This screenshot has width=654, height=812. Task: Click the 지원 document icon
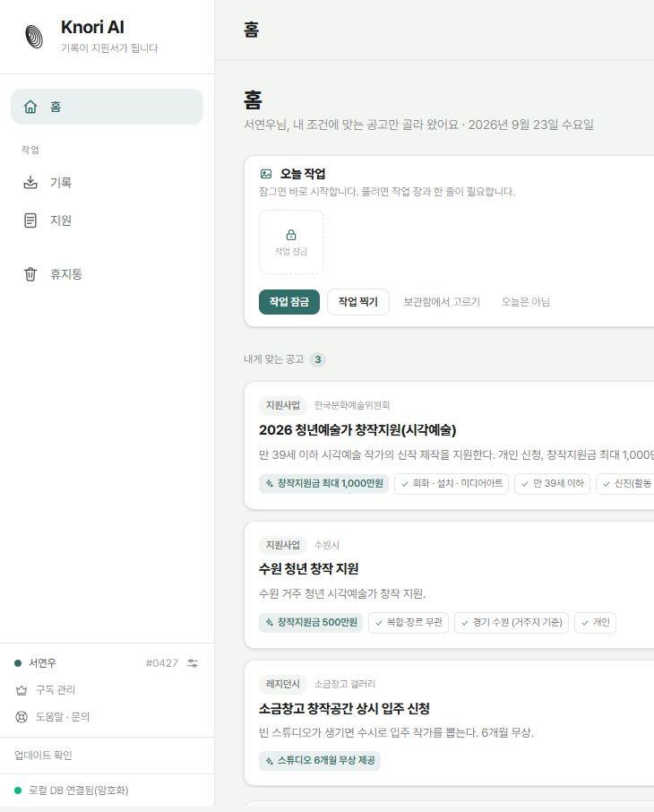(x=30, y=220)
